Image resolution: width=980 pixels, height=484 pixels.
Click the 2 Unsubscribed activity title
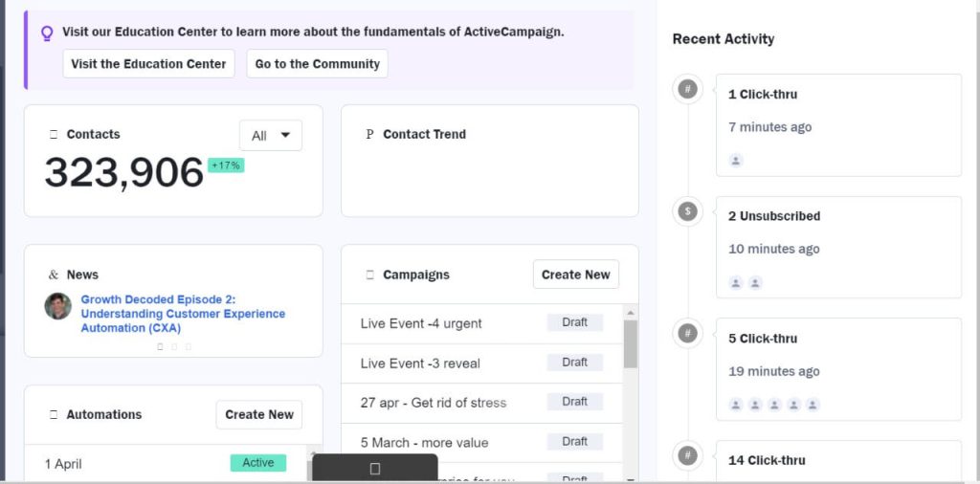click(774, 216)
